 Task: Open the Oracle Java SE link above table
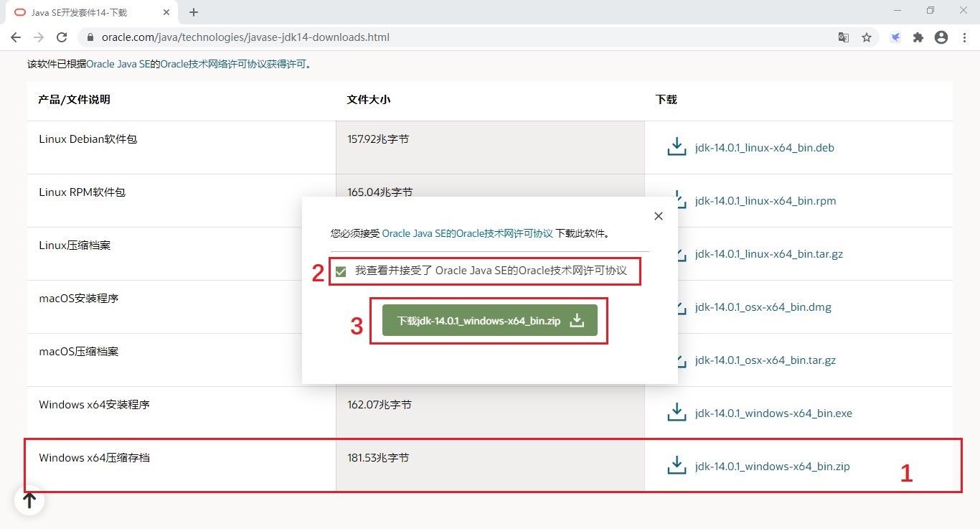(118, 64)
